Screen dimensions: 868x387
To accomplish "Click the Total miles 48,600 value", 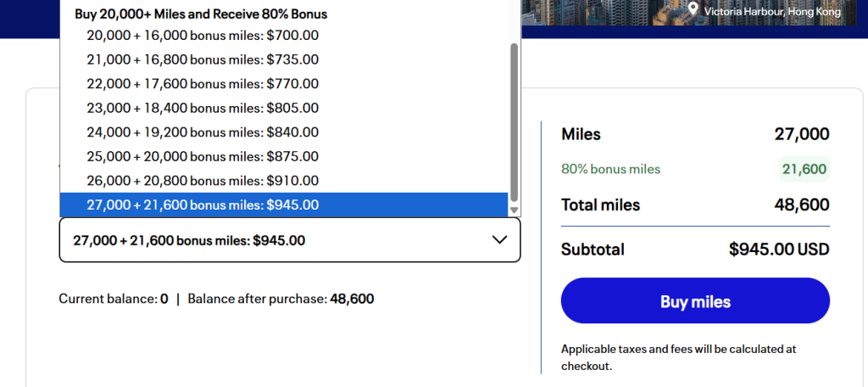I will (x=801, y=205).
